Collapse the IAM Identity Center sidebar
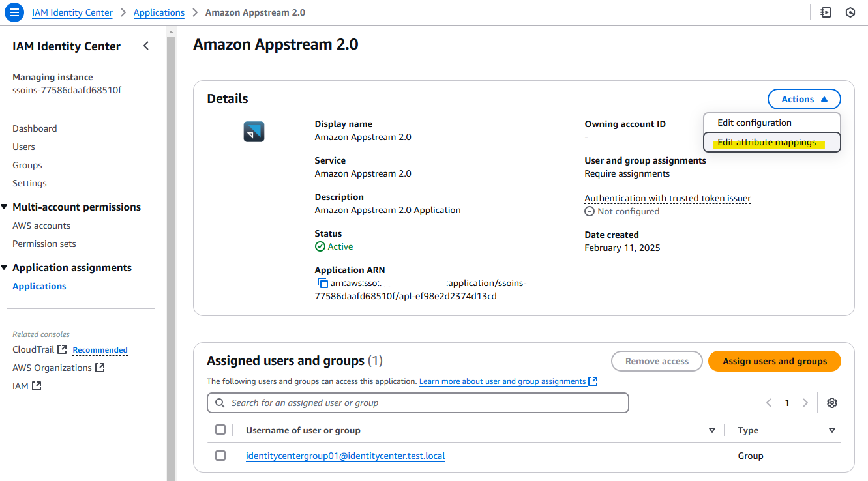 [146, 46]
